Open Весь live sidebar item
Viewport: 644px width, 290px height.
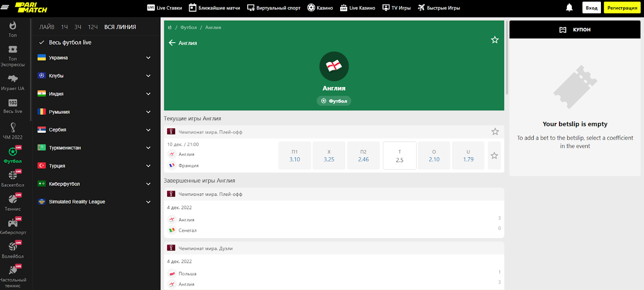[13, 107]
